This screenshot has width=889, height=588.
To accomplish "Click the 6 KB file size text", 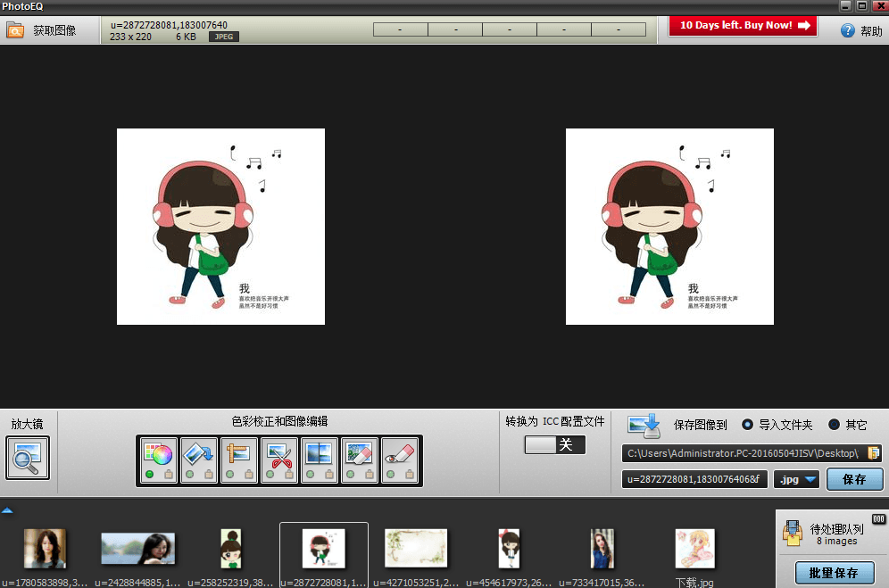I will (x=186, y=37).
